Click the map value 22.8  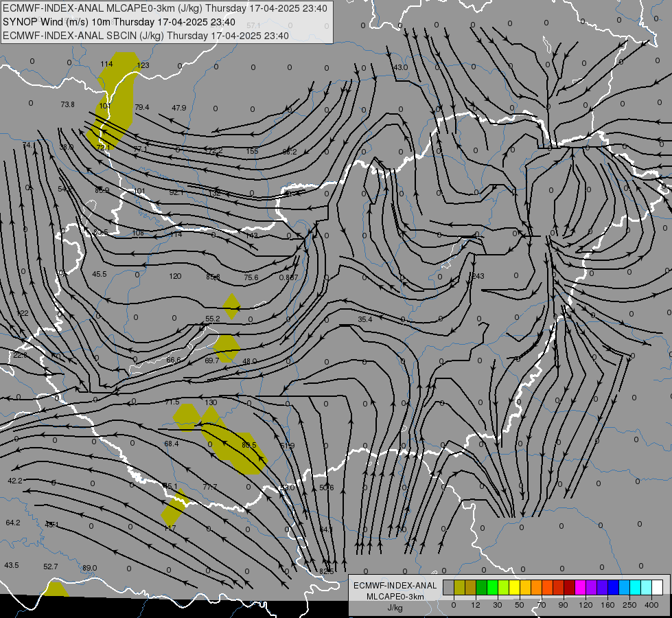click(20, 355)
